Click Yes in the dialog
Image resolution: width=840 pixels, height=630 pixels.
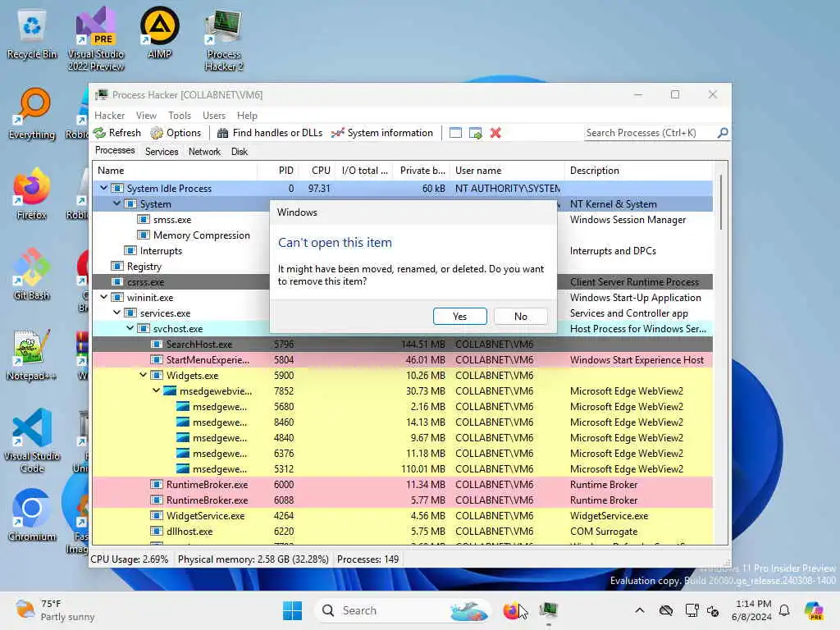point(459,316)
